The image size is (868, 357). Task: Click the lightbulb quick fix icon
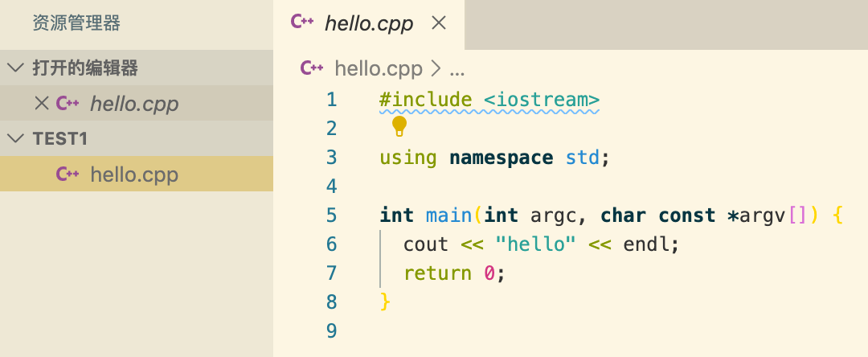(x=399, y=127)
